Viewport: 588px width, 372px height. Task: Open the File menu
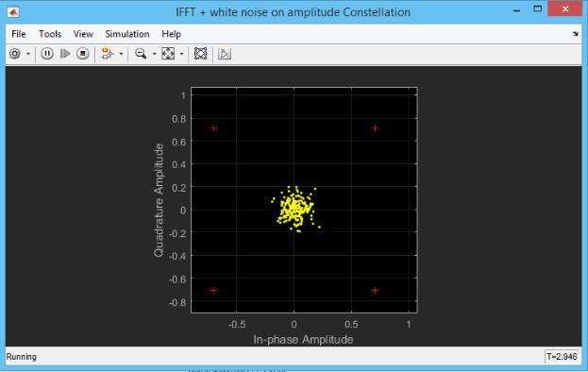click(x=18, y=34)
